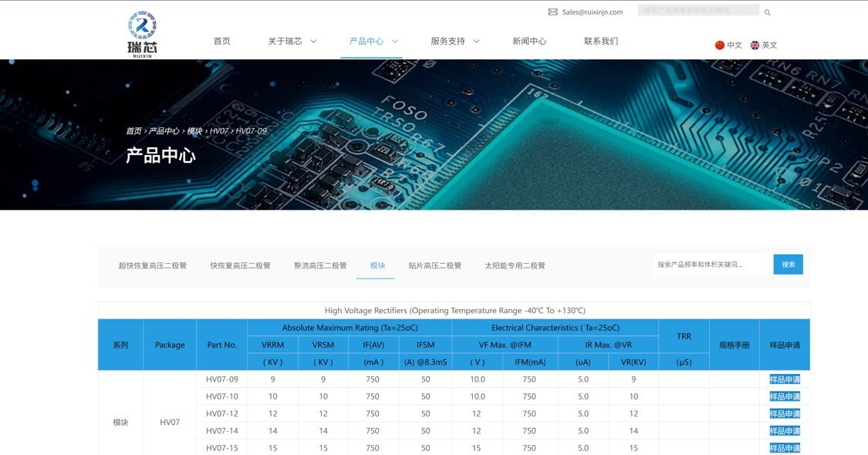
Task: Click the product keyword search field
Action: (x=711, y=265)
